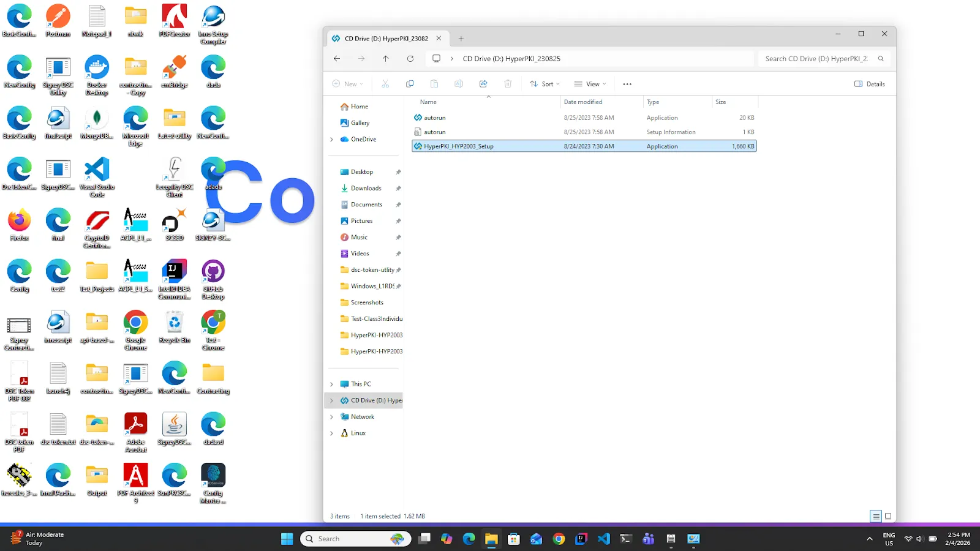Open Downloads quick access folder
The height and width of the screenshot is (551, 980).
(x=366, y=189)
